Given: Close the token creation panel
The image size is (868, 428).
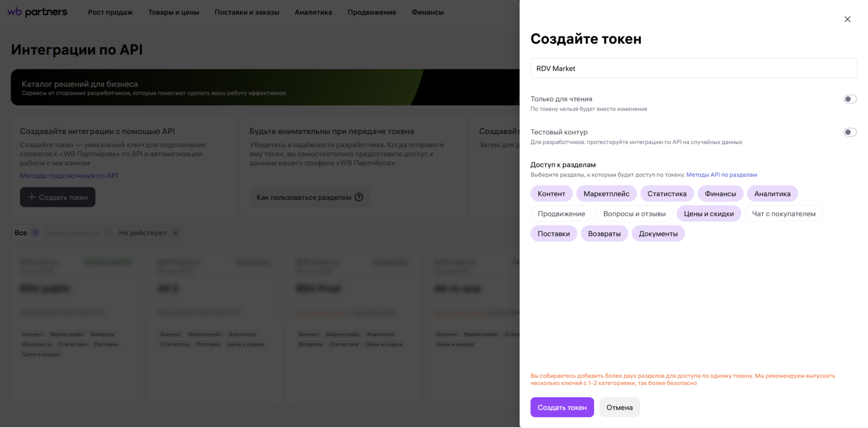Looking at the screenshot, I should 847,19.
